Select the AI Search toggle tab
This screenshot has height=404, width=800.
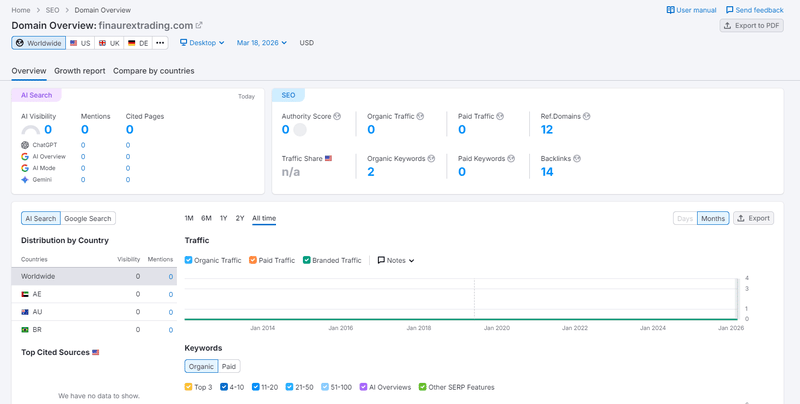[41, 218]
